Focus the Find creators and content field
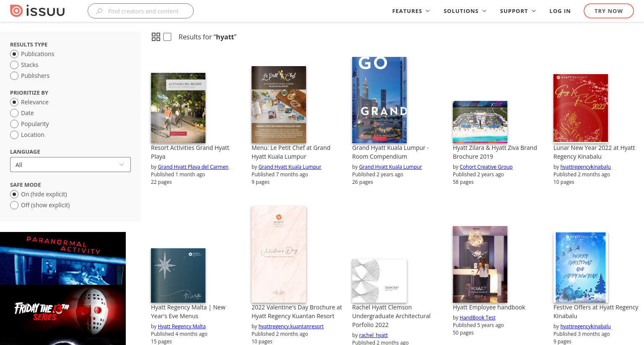 143,11
